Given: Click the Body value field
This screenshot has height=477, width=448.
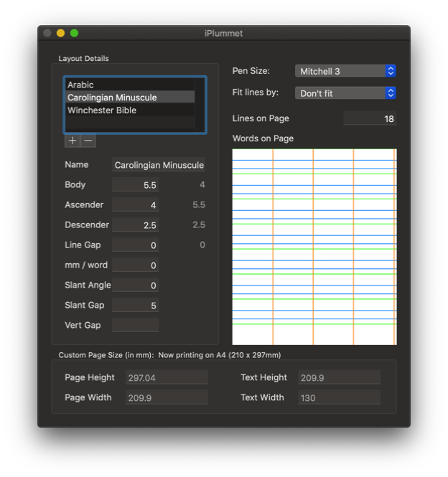Looking at the screenshot, I should 135,185.
